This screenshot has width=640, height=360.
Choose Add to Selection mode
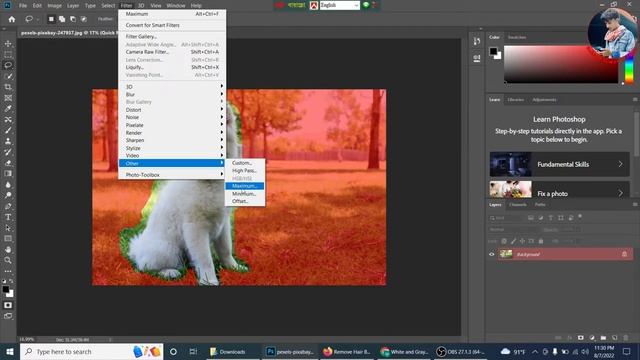pos(62,19)
